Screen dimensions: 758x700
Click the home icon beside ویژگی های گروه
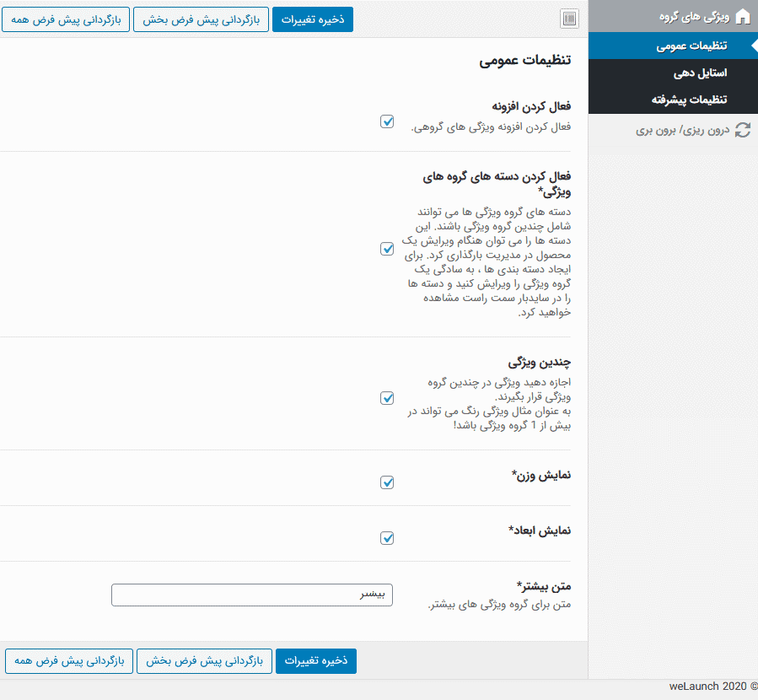click(x=743, y=17)
